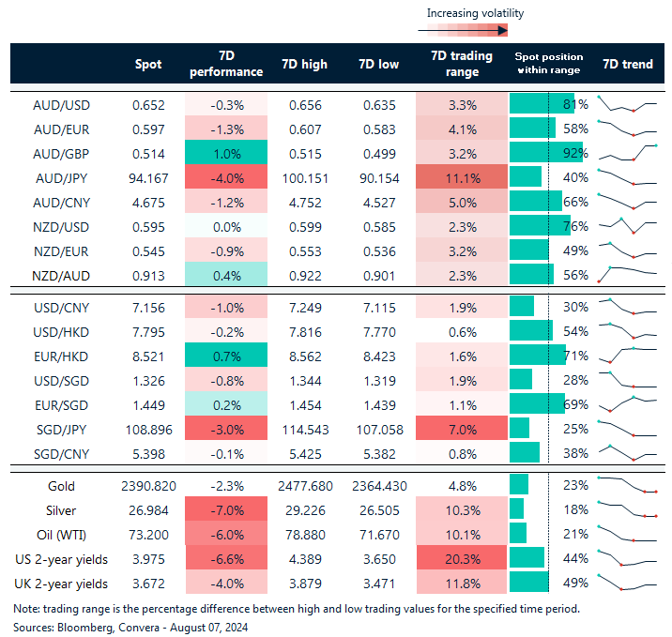Click the AUD/GBP 7D trend sparkline

click(628, 153)
